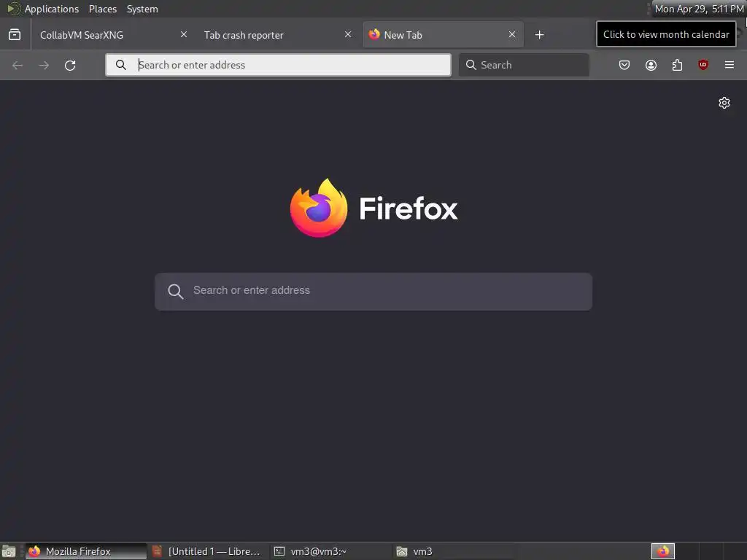747x560 pixels.
Task: Switch to the vm3@vm3 terminal window
Action: 330,551
